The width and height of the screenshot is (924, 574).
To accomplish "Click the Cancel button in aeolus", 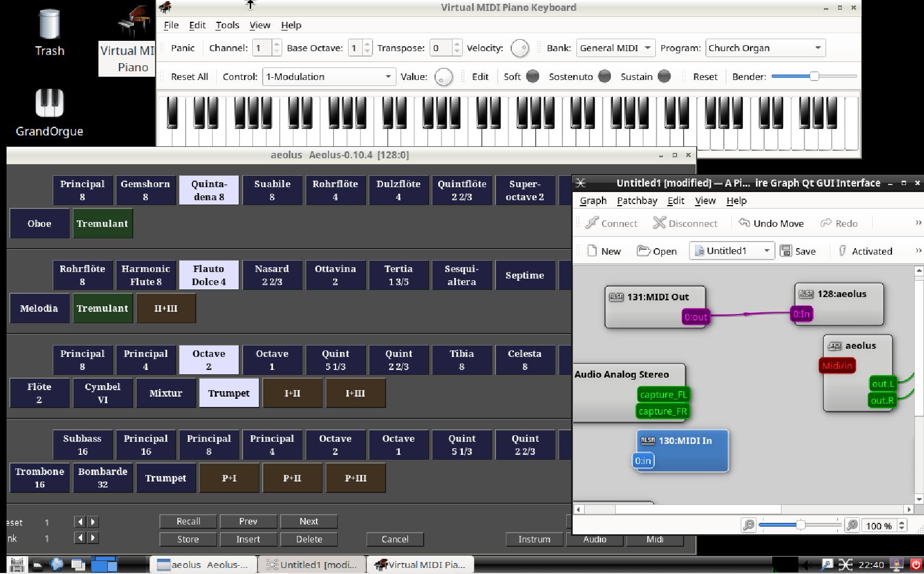I will pyautogui.click(x=395, y=539).
